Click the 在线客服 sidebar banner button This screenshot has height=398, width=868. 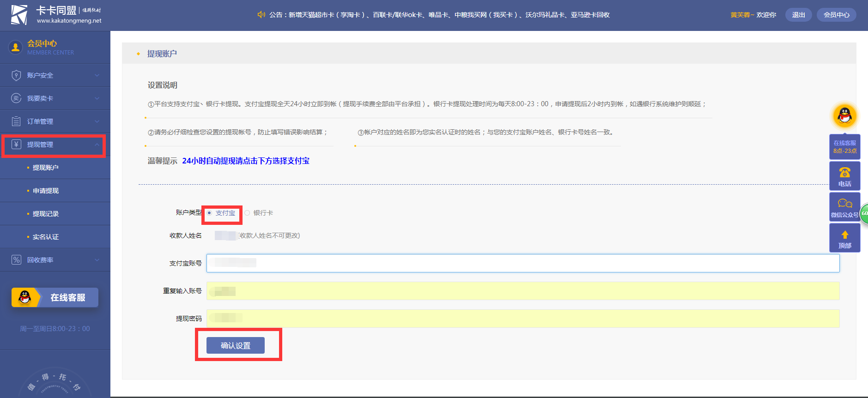pos(55,297)
